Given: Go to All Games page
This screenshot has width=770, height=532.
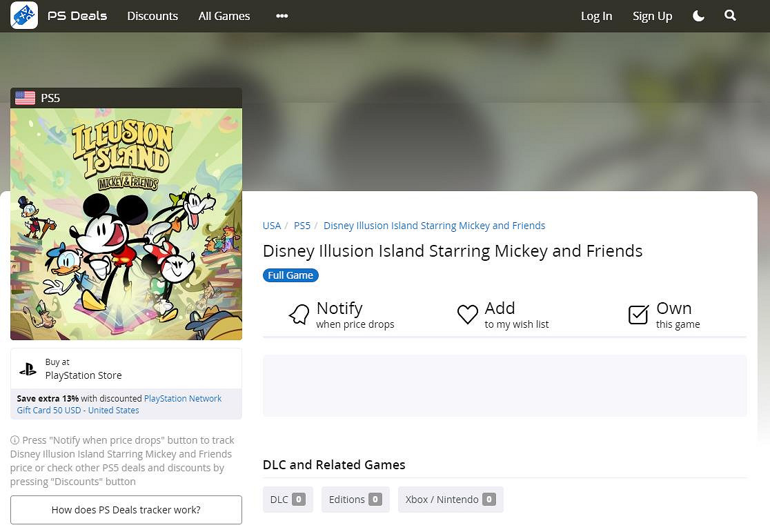Looking at the screenshot, I should coord(224,16).
